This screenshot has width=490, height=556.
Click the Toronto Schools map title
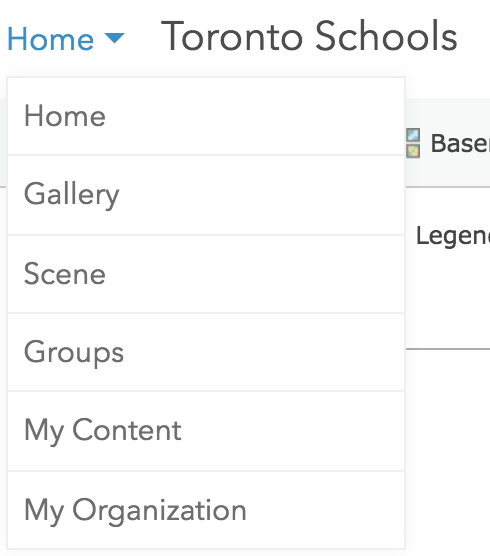pos(309,37)
